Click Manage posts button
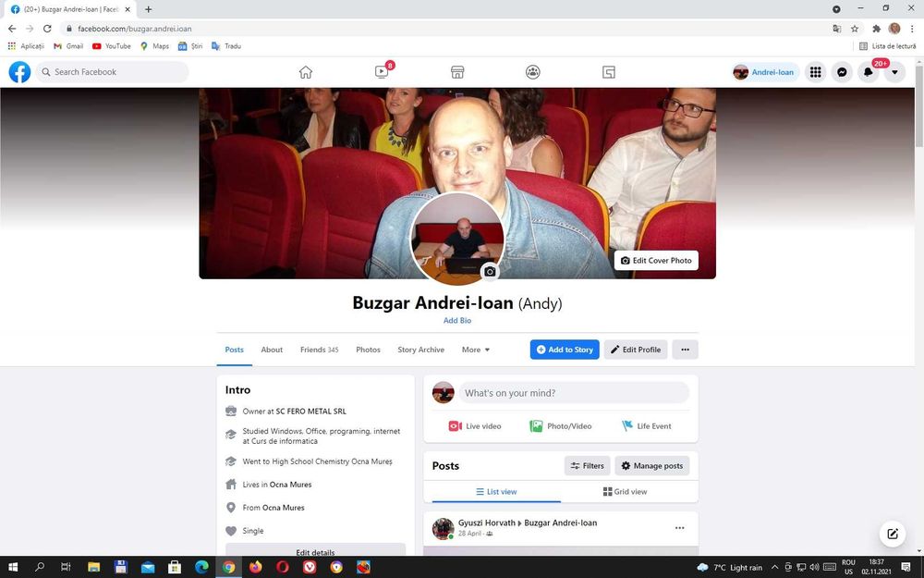 (x=651, y=465)
